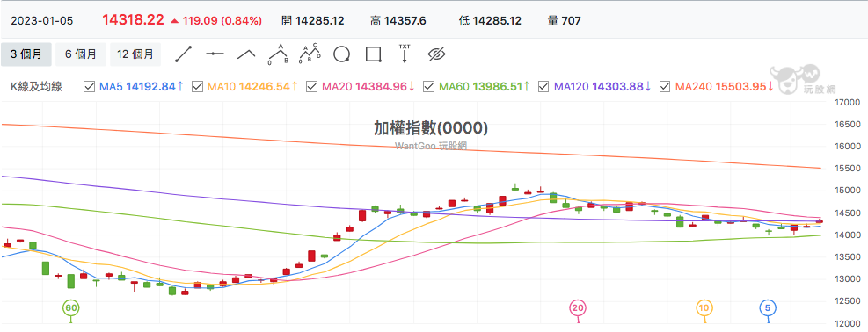Click the 加權指數(0000) chart title
Screen dimensions: 868x332
tap(431, 128)
